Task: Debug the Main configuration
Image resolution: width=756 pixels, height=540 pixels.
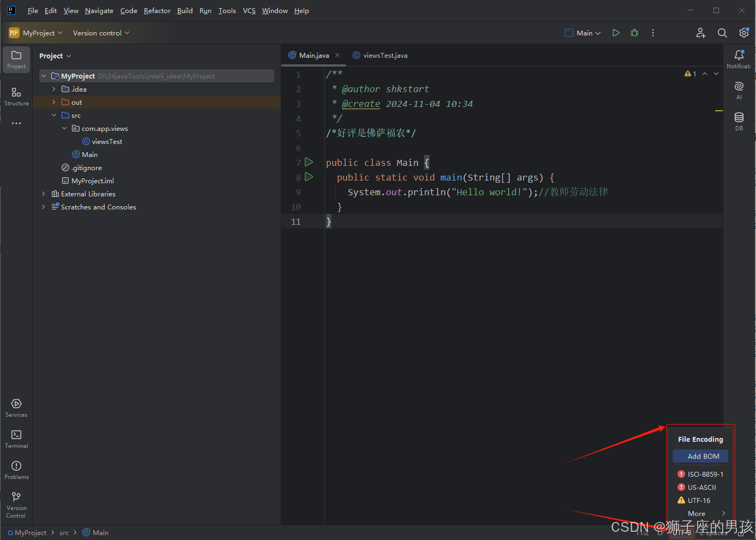Action: pyautogui.click(x=634, y=33)
